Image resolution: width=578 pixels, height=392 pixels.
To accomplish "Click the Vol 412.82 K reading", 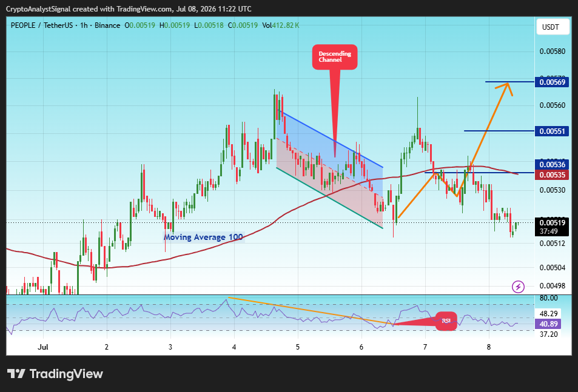I will click(281, 25).
